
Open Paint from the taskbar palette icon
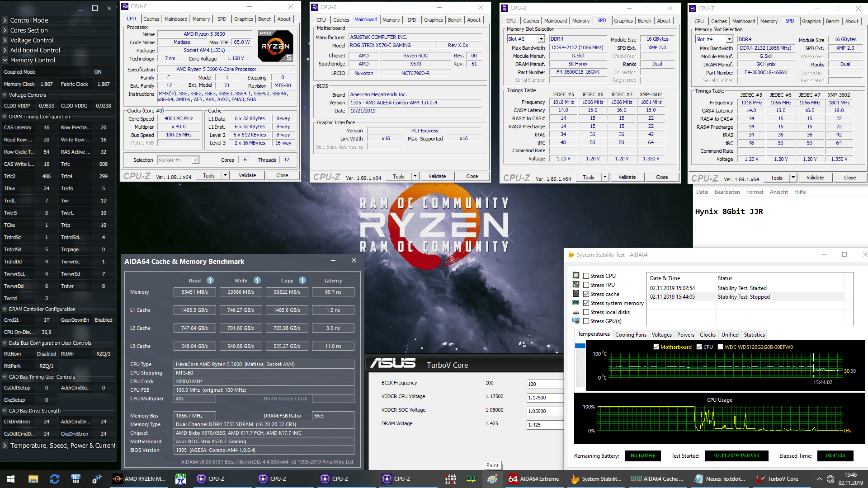[x=492, y=479]
